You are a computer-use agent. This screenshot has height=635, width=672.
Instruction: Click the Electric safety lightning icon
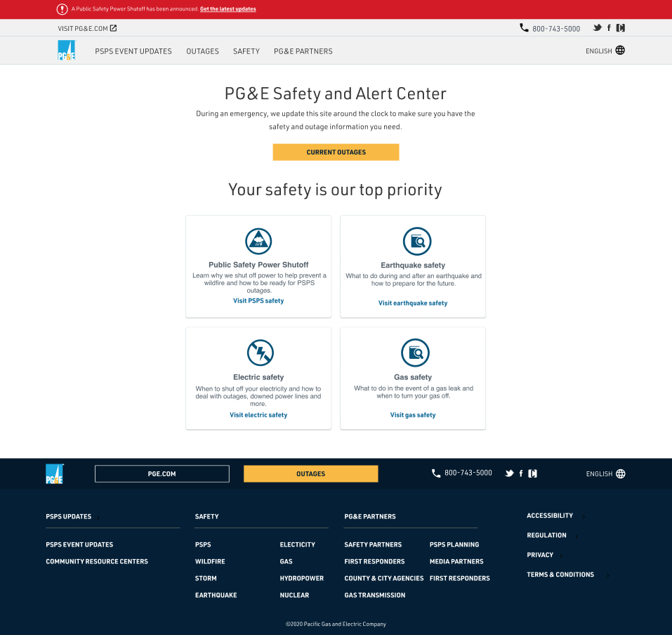click(x=260, y=353)
